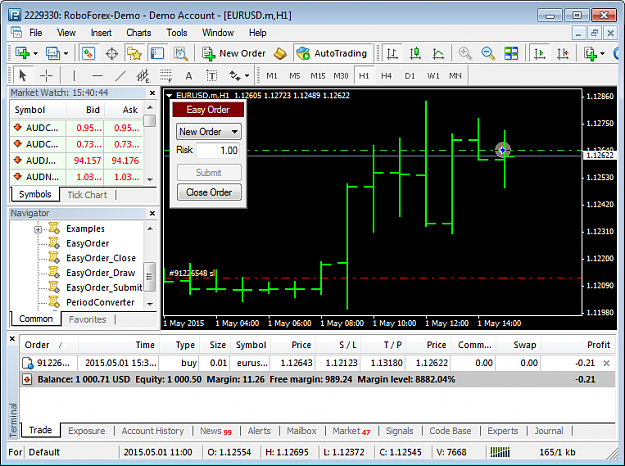Close the buy order with the X
Image resolution: width=625 pixels, height=466 pixels.
coord(606,363)
